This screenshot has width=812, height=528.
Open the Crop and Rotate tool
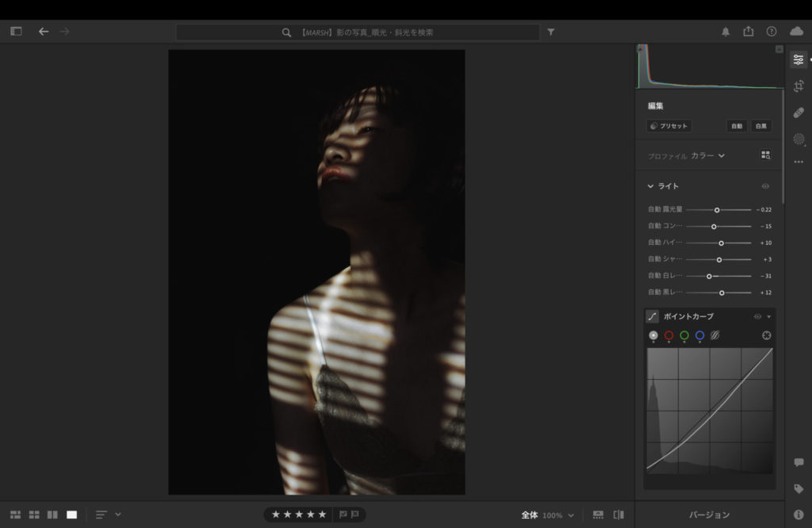[799, 86]
